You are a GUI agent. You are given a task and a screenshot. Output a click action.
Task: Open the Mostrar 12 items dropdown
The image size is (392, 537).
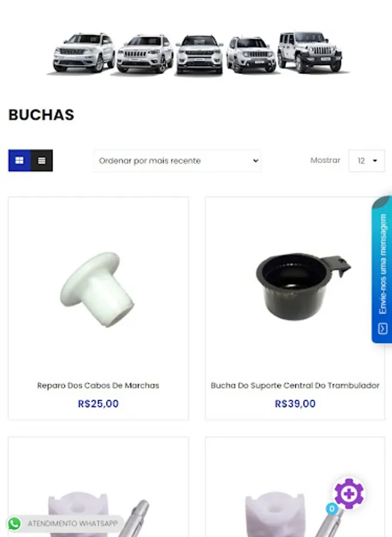[367, 161]
